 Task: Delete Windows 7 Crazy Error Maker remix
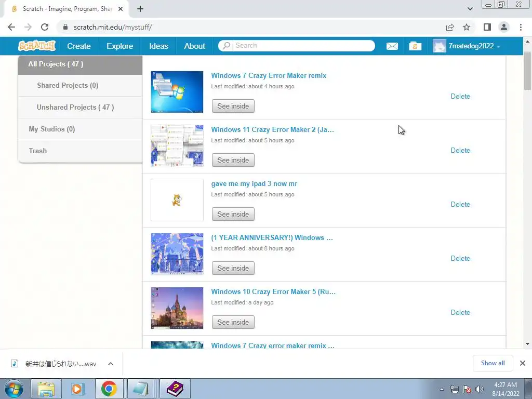click(460, 96)
